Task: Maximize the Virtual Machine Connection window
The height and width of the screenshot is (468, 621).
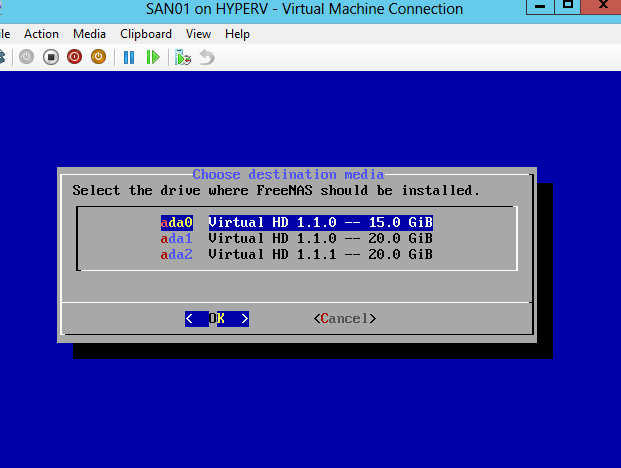Action: coord(568,7)
